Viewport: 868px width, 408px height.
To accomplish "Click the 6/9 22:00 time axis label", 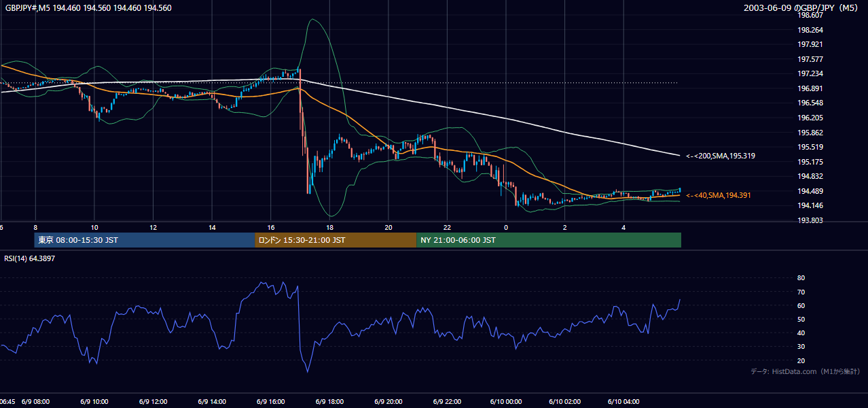I will [447, 401].
